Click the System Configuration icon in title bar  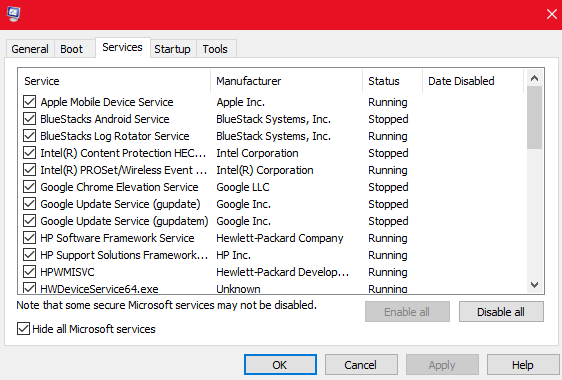click(x=14, y=14)
